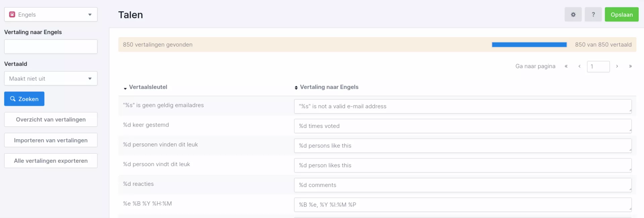The width and height of the screenshot is (644, 218).
Task: Go to the next page arrow
Action: tap(617, 66)
